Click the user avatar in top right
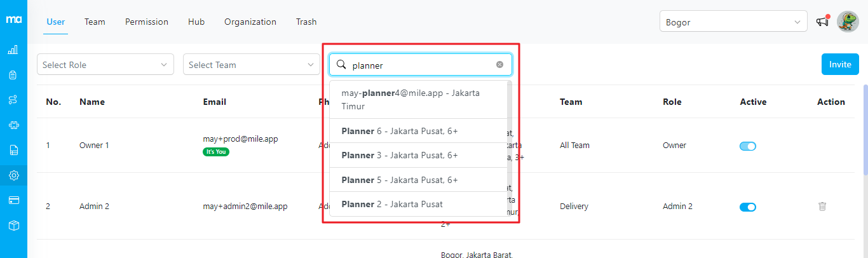The width and height of the screenshot is (868, 258). click(848, 22)
